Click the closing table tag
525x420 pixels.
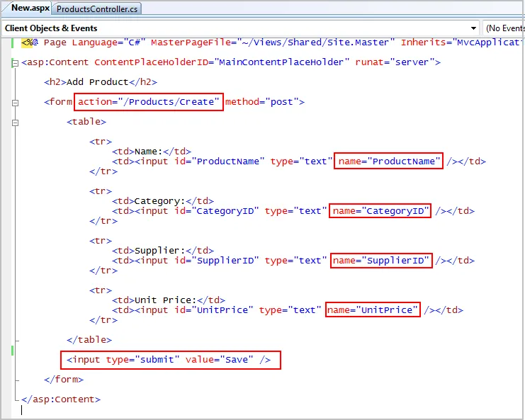(89, 340)
